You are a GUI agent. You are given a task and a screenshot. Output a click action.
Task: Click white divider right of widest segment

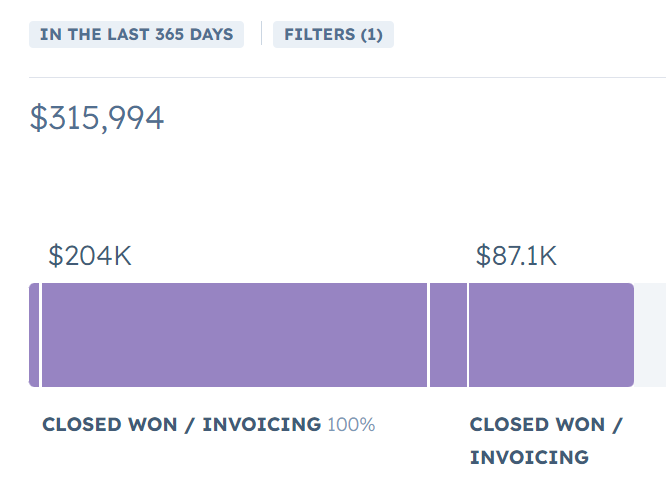click(428, 335)
